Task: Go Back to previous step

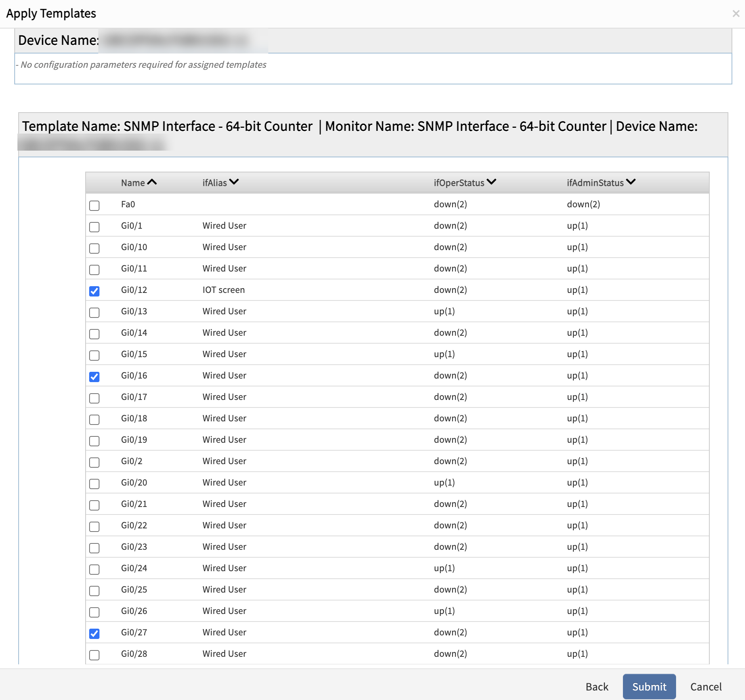Action: click(597, 687)
